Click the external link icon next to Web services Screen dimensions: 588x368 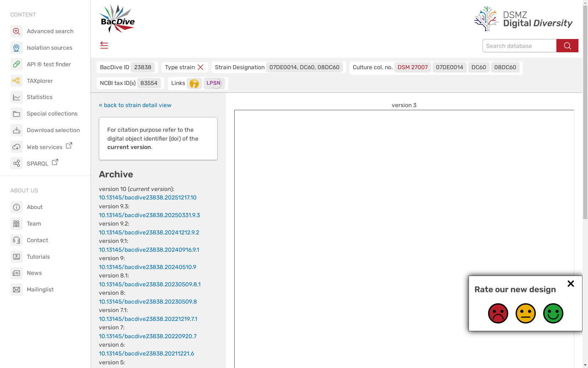(69, 146)
